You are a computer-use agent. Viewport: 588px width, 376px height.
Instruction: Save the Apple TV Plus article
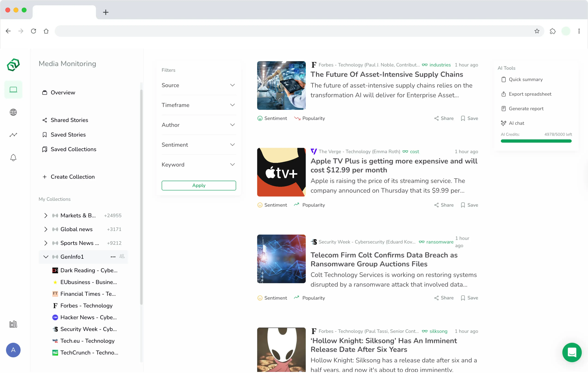(x=469, y=205)
